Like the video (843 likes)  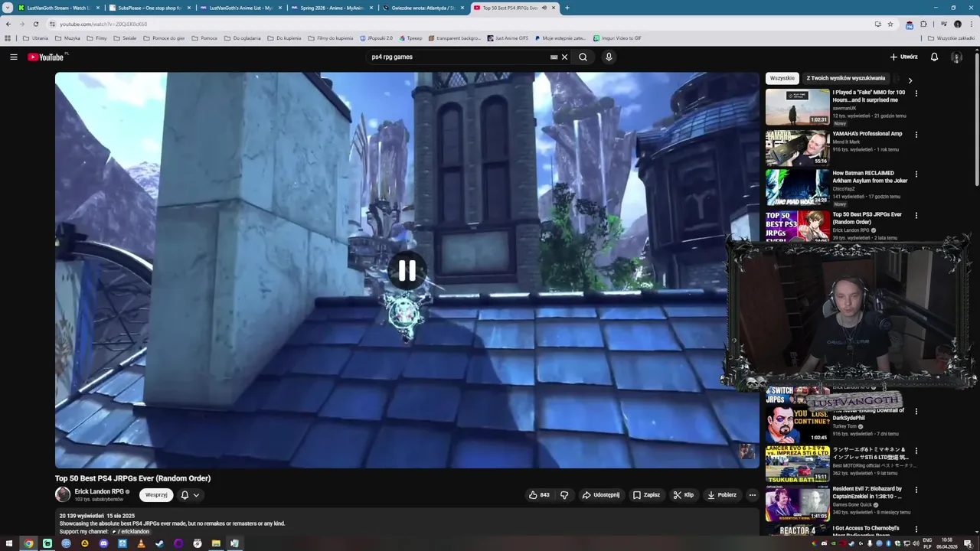tap(539, 495)
